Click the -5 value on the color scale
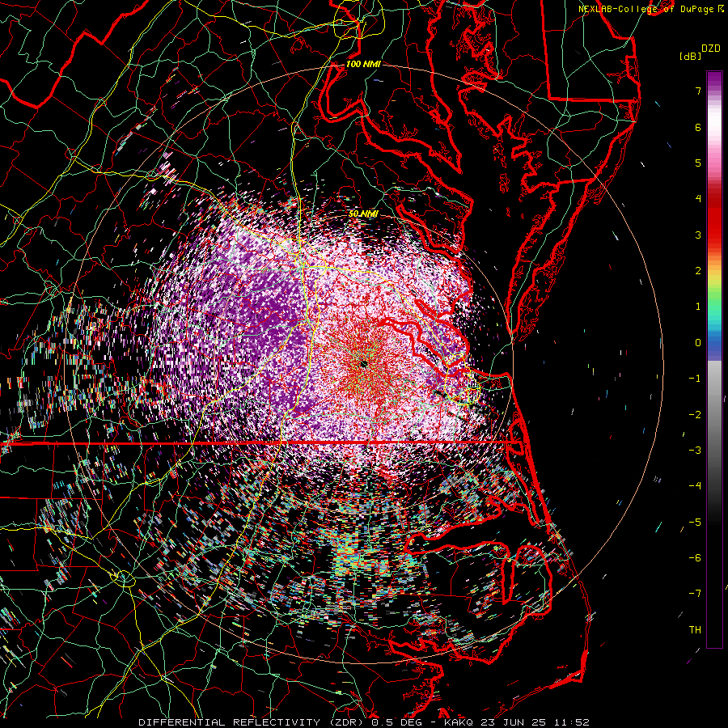728x728 pixels. click(x=695, y=523)
